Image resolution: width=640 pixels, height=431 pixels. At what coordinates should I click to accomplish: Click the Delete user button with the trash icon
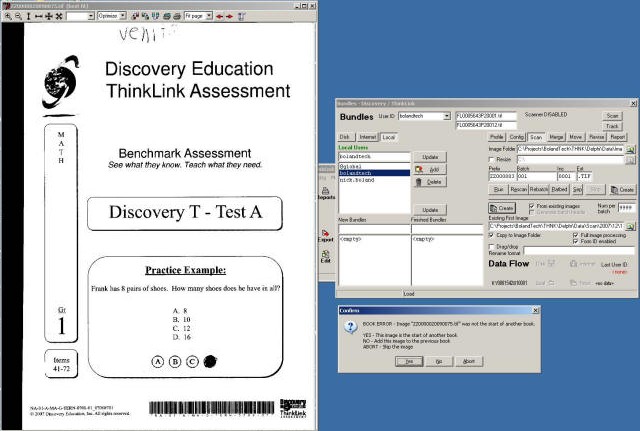tap(430, 182)
